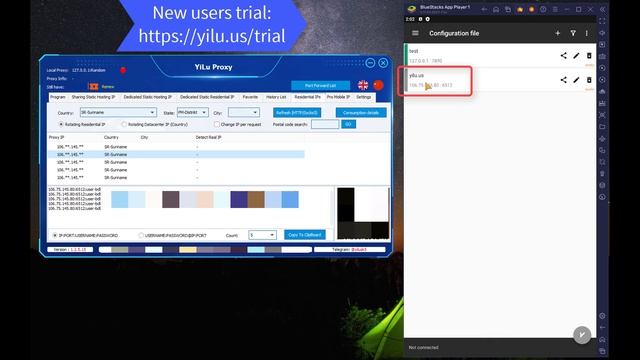Minimize the YiLu Proxy window

[370, 63]
